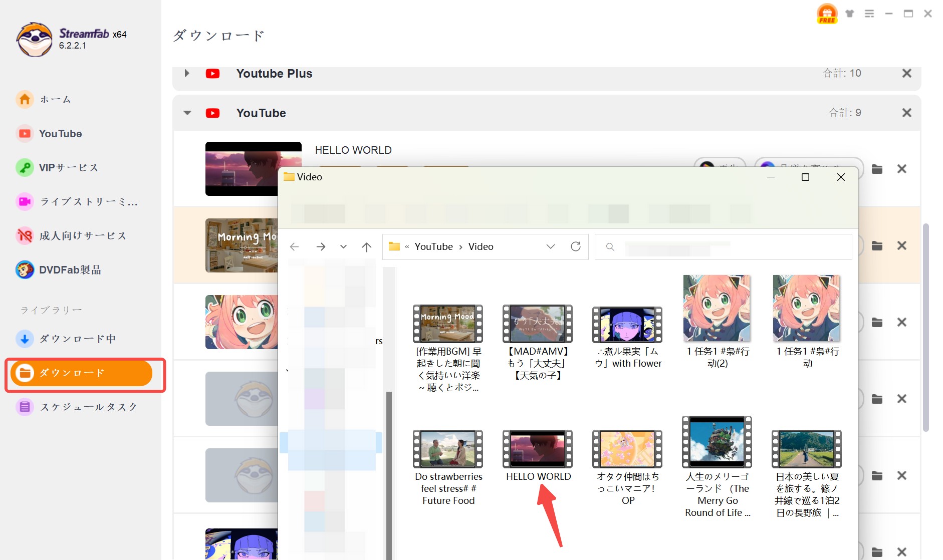This screenshot has width=943, height=560.
Task: Remove the Youtube Plus group
Action: pos(906,73)
